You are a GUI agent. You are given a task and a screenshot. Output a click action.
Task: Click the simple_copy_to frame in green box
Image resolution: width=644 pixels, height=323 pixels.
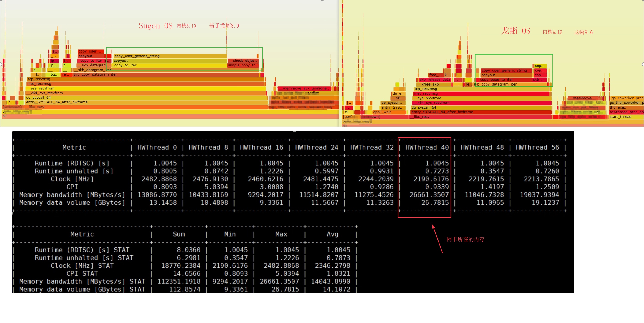[243, 65]
